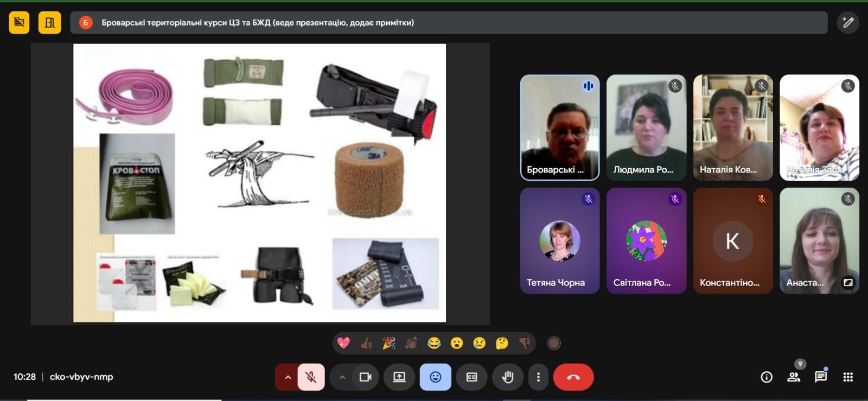
Task: Send the laughing face reaction
Action: point(434,343)
